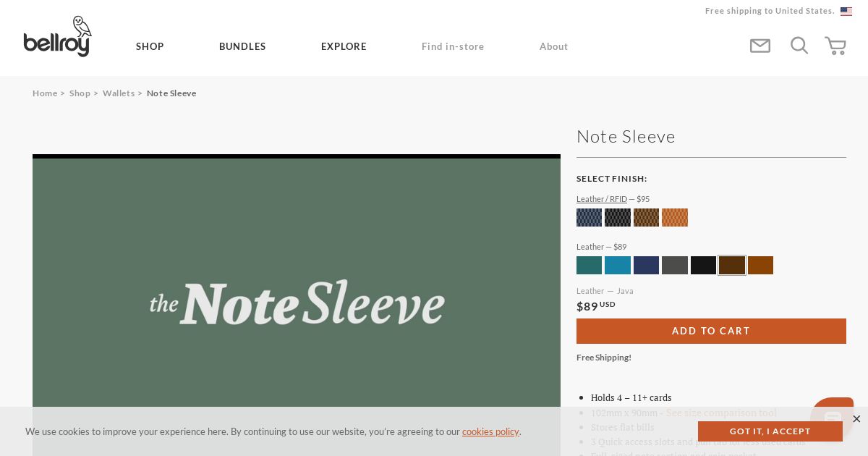The height and width of the screenshot is (456, 868).
Task: Select the black leather swatch
Action: (703, 265)
